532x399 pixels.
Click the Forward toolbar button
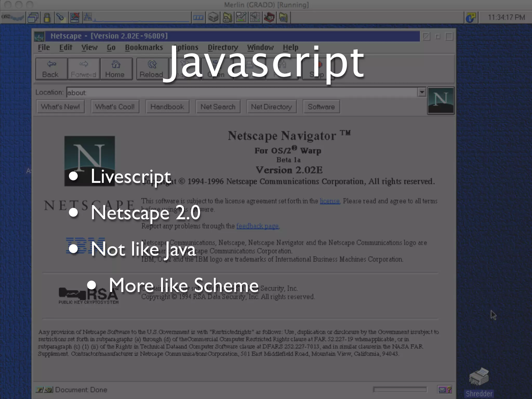(84, 69)
